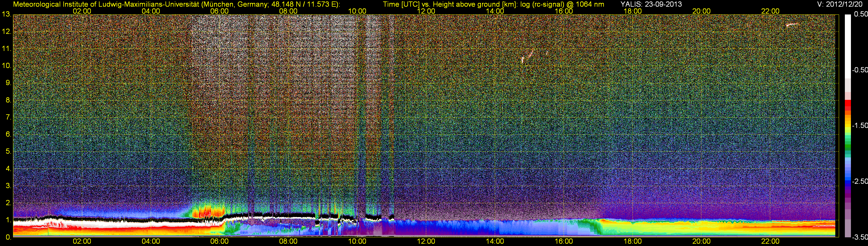Select the -2.50 color scale value
The height and width of the screenshot is (246, 868).
860,181
